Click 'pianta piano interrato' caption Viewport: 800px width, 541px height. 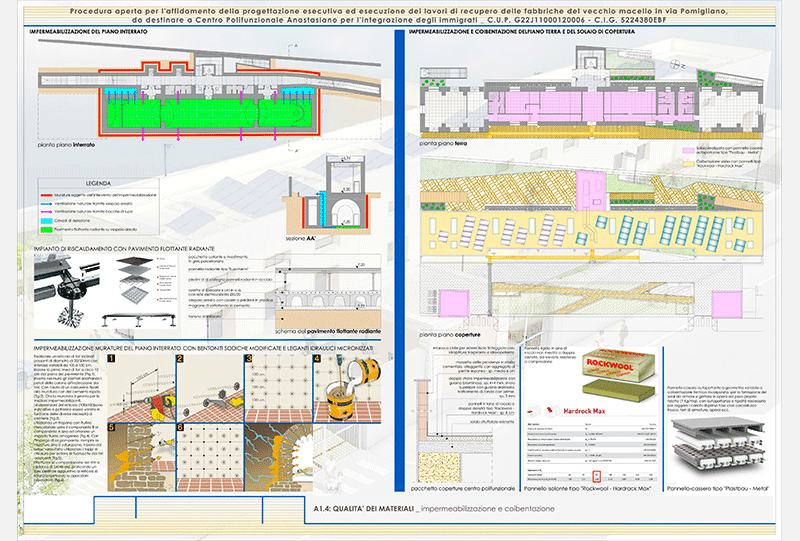coord(66,145)
